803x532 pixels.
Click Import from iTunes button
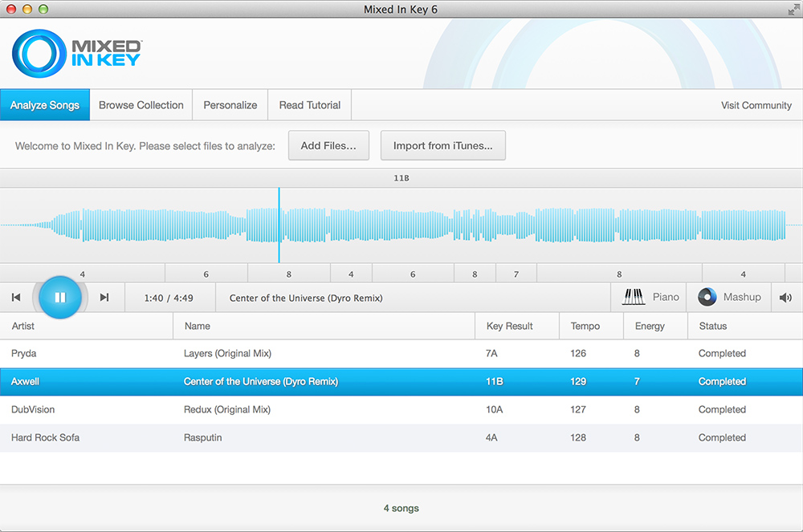coord(442,146)
